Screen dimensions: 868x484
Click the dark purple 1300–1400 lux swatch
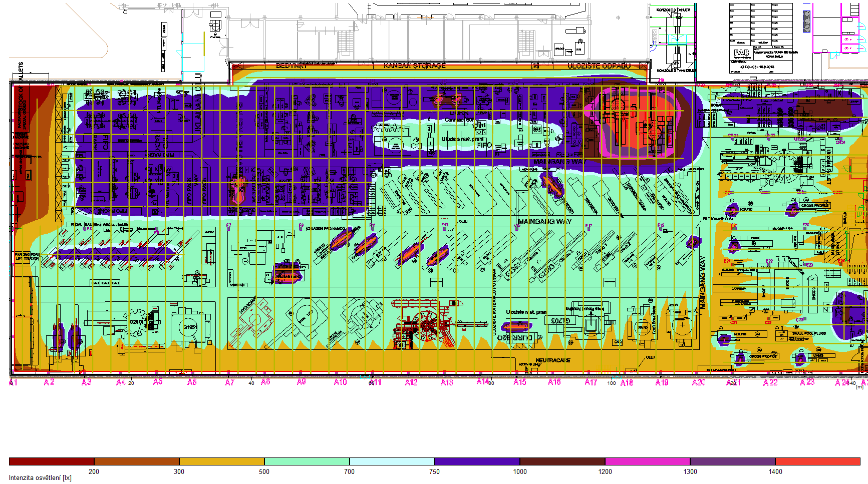[x=733, y=461]
